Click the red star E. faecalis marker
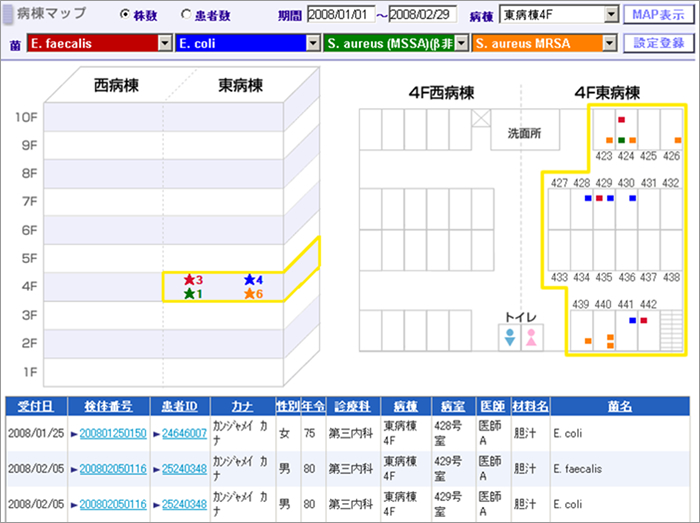The image size is (700, 523). [x=188, y=280]
